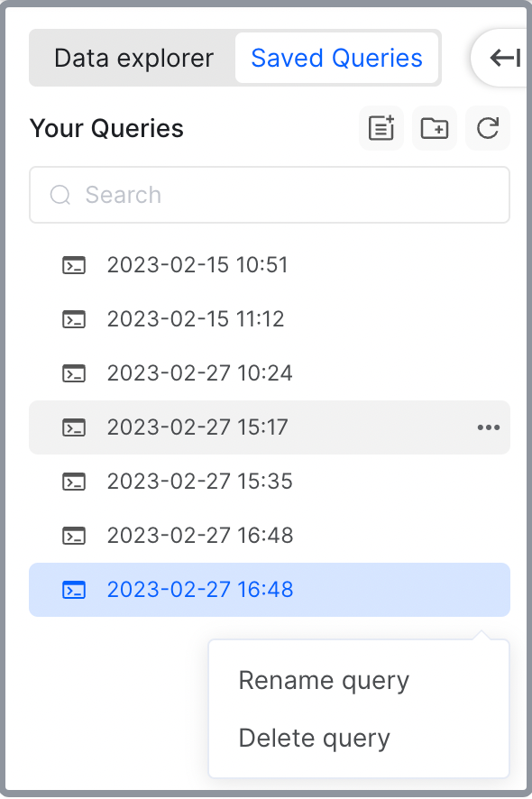532x799 pixels.
Task: Choose Rename query from the context menu
Action: pyautogui.click(x=324, y=680)
